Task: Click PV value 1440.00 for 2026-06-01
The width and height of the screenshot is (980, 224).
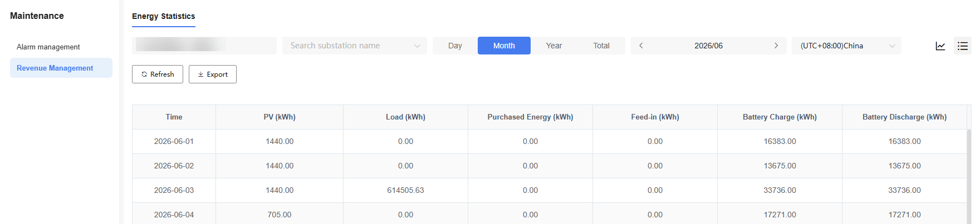Action: (x=280, y=141)
